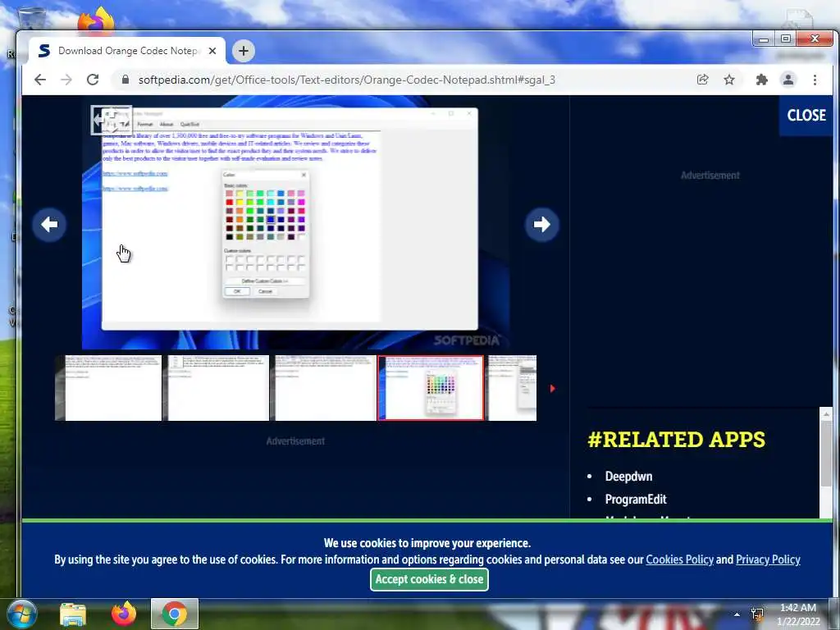The image size is (840, 630).
Task: Click the address bar URL
Action: (x=347, y=80)
